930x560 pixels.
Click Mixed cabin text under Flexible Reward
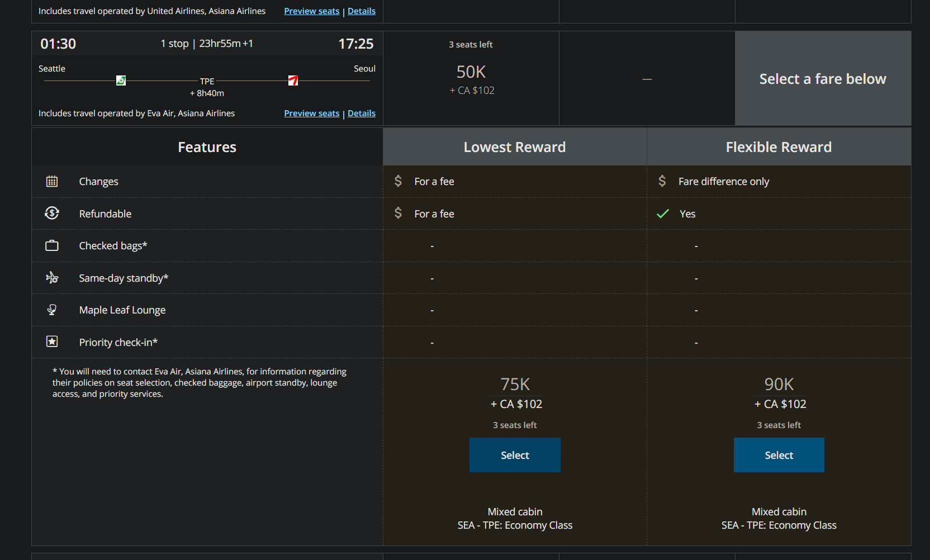pos(779,511)
